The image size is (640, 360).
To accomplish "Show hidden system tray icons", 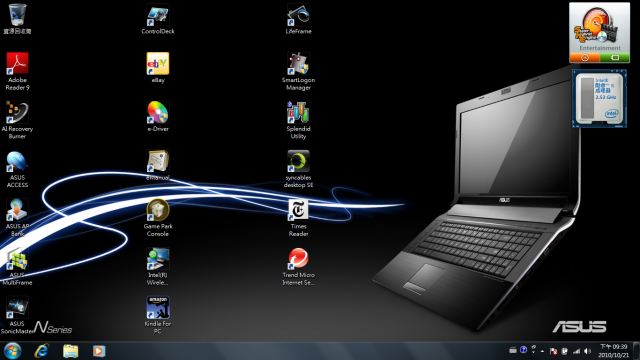I will click(542, 351).
